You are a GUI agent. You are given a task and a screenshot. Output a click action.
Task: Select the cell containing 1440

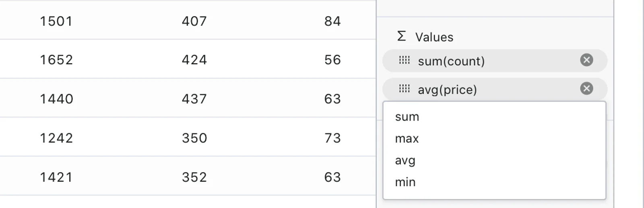[x=56, y=99]
